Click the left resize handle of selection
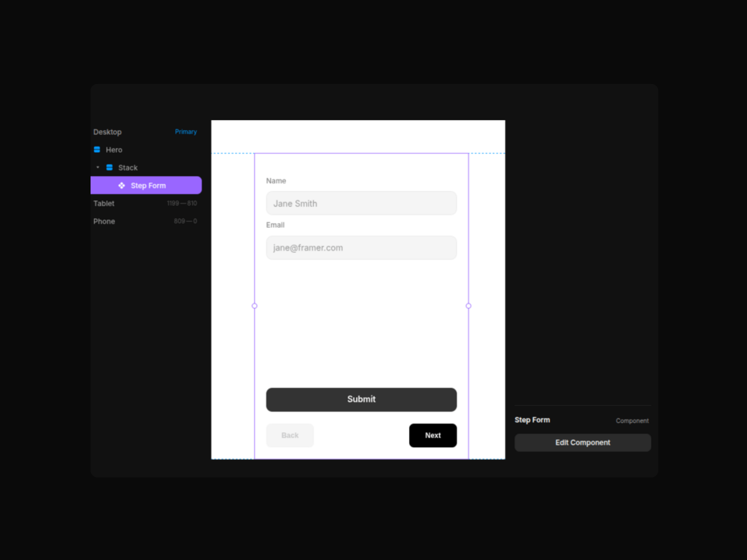 254,306
